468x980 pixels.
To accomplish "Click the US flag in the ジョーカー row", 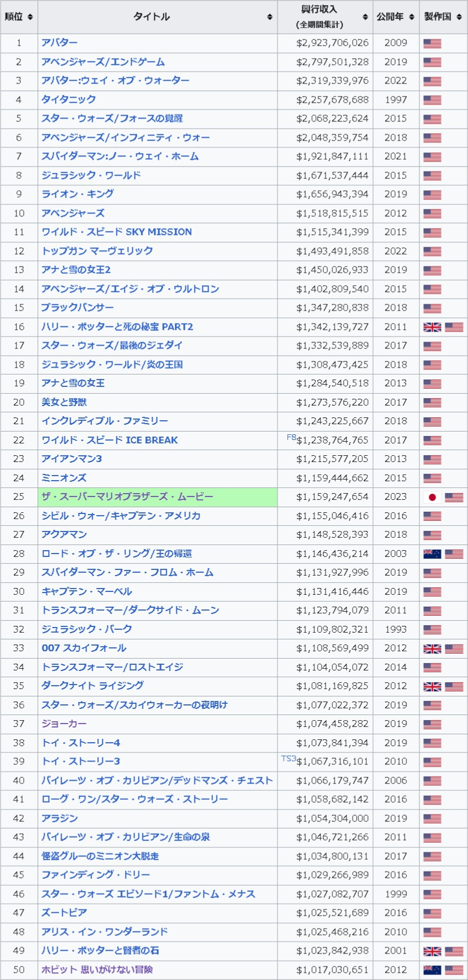I will [432, 724].
